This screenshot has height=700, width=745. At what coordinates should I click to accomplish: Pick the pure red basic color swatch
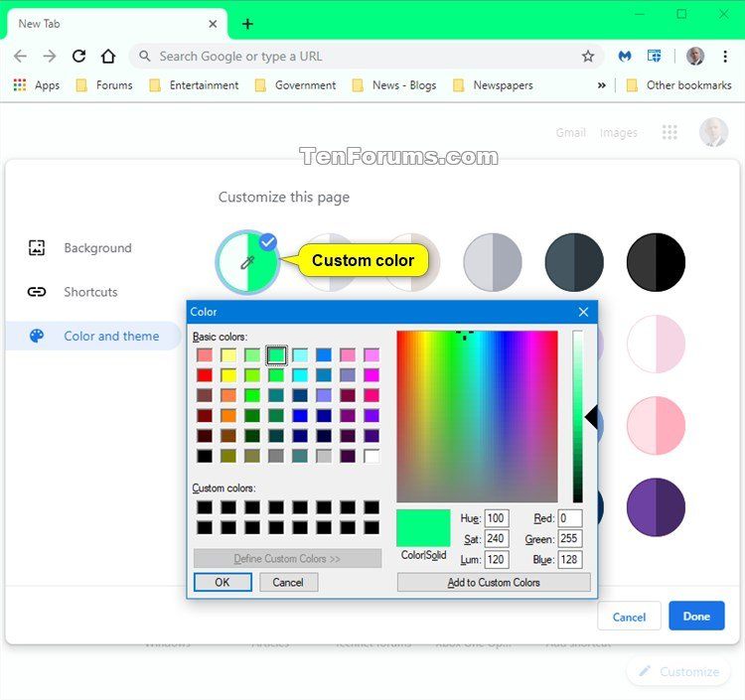[x=205, y=375]
